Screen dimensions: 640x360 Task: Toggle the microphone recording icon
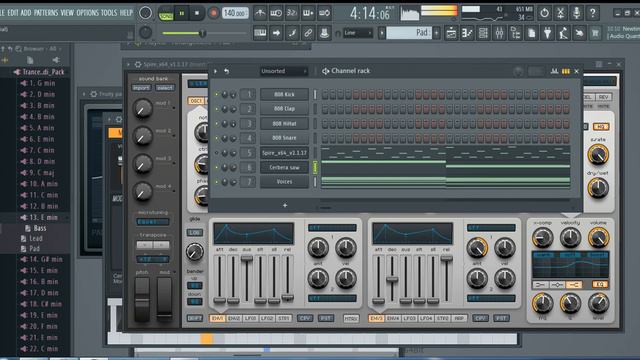coord(576,13)
